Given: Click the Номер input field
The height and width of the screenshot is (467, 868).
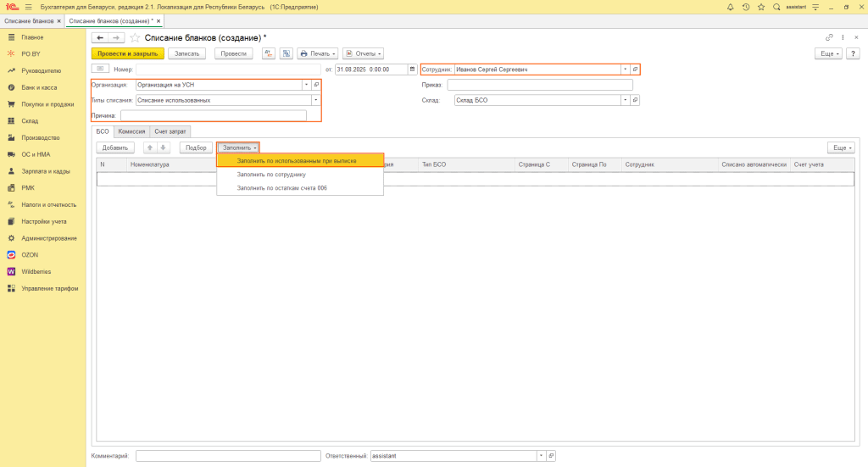Looking at the screenshot, I should pyautogui.click(x=228, y=69).
